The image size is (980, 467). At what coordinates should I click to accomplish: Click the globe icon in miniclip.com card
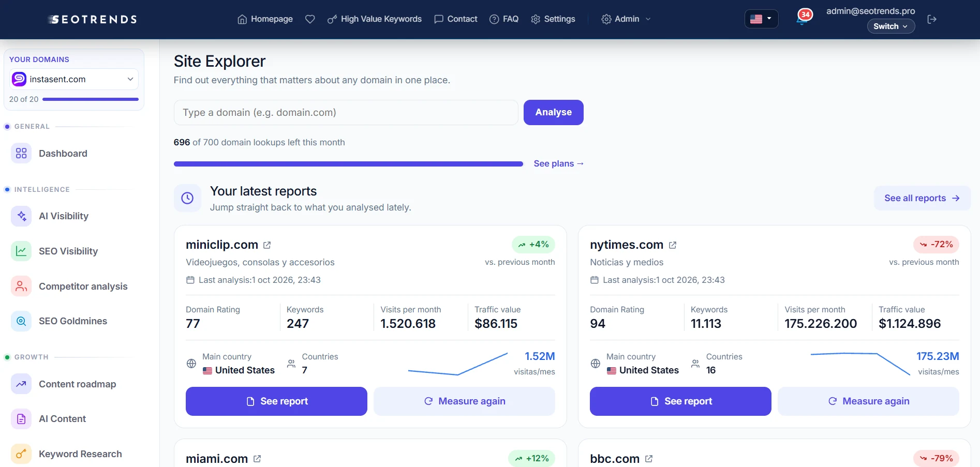[x=191, y=364]
